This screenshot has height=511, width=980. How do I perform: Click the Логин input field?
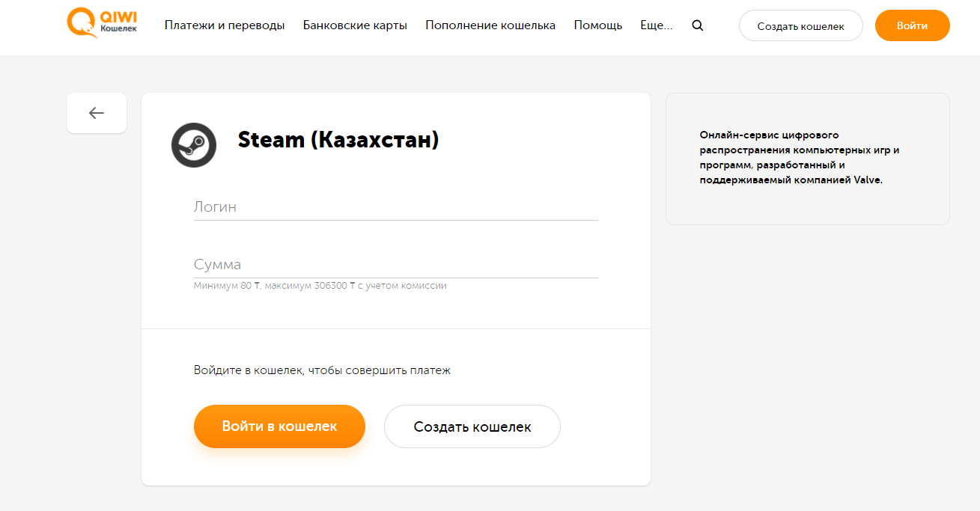click(395, 207)
